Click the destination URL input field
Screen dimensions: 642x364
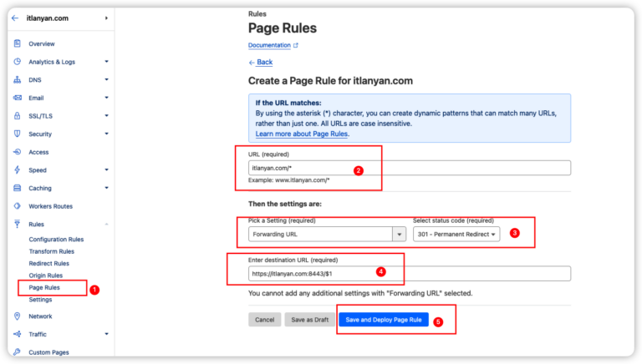point(410,274)
